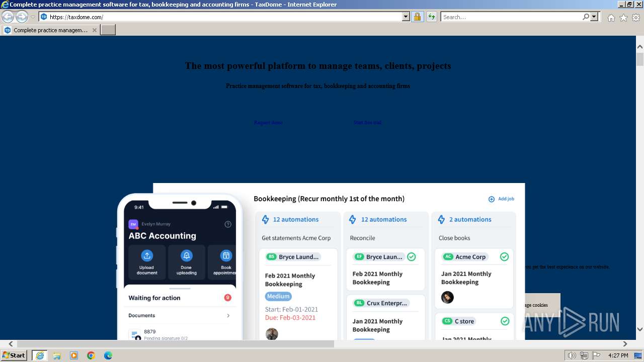Click the assignee avatar below Due Feb-03-2021

click(272, 334)
